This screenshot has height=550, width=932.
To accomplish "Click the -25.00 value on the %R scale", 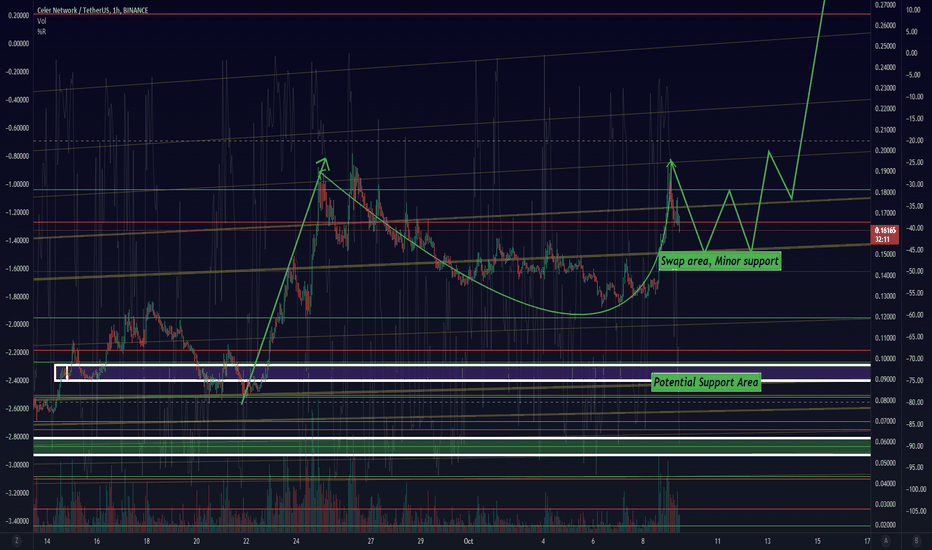I will (915, 162).
